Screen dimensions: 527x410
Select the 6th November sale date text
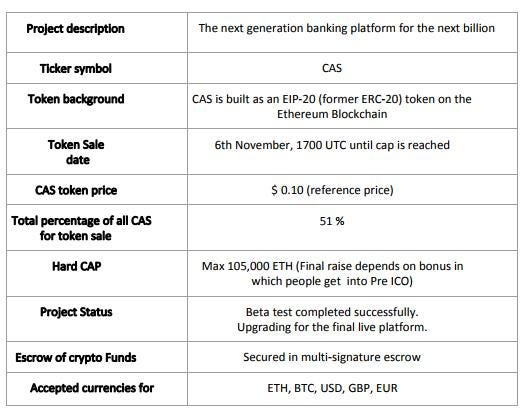point(332,145)
